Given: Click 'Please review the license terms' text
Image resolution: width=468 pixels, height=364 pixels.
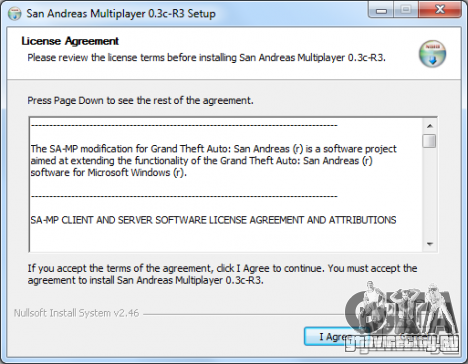Looking at the screenshot, I should tap(206, 58).
